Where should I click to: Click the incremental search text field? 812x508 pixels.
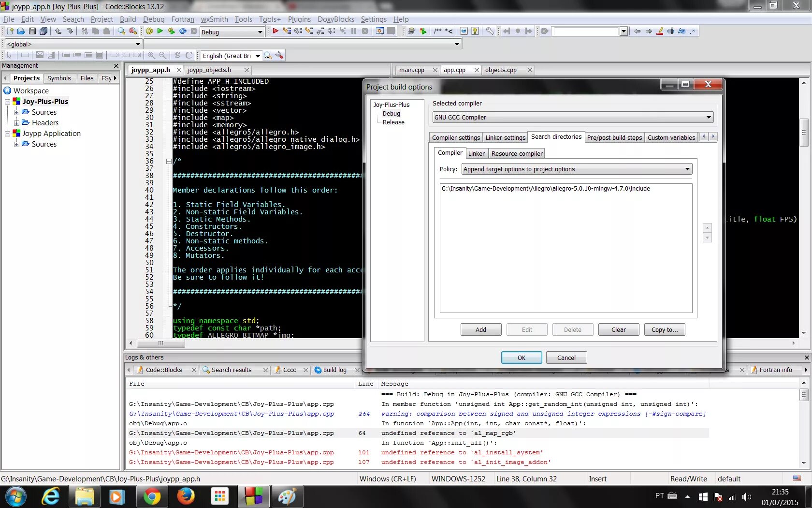coord(585,31)
